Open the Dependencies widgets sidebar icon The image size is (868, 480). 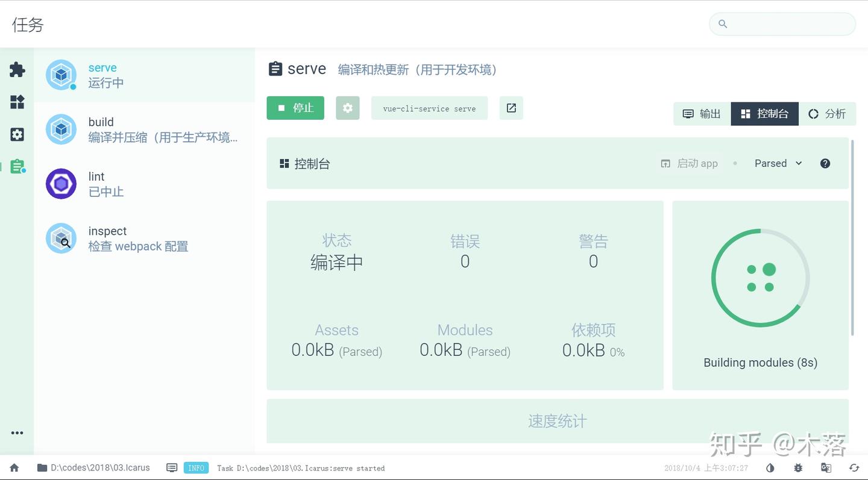click(17, 102)
